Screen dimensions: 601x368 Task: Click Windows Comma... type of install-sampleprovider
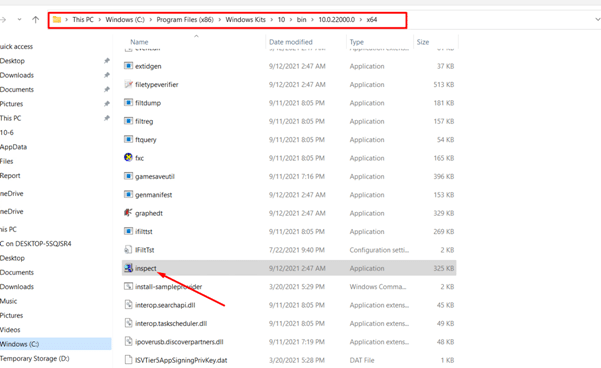(x=378, y=287)
